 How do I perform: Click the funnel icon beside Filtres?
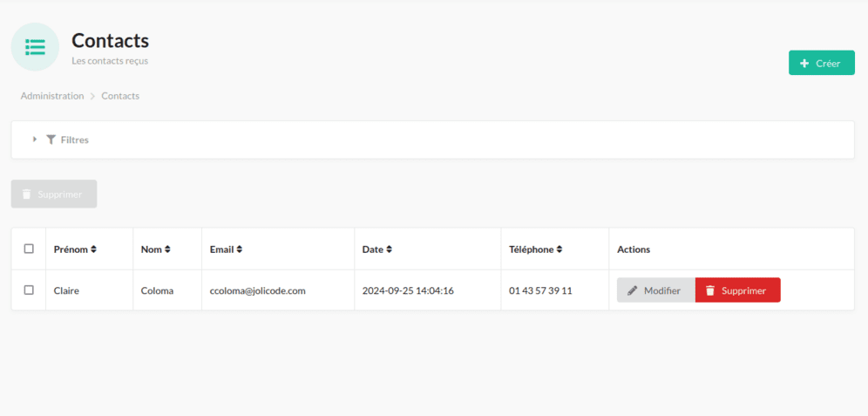click(x=51, y=140)
